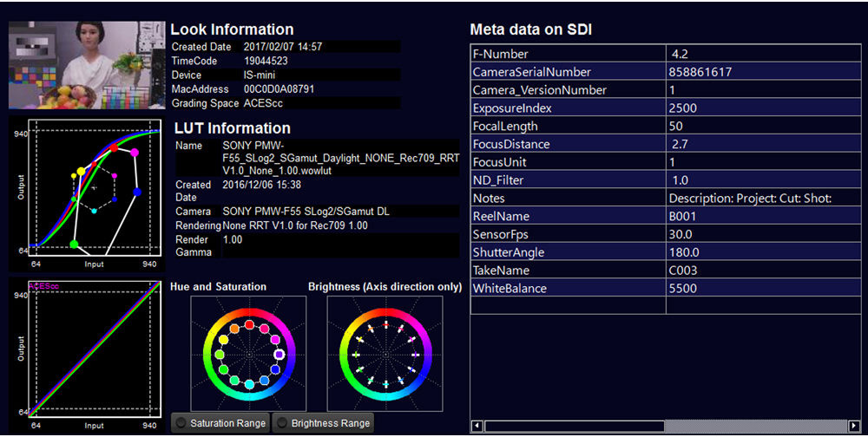This screenshot has width=868, height=437.
Task: Click the Grading Space value ACEScc
Action: (264, 103)
